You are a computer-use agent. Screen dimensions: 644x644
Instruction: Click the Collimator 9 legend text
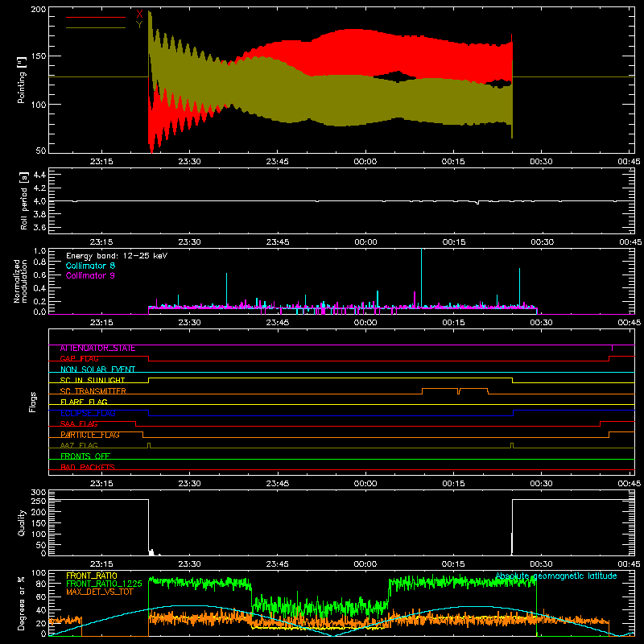tap(90, 275)
